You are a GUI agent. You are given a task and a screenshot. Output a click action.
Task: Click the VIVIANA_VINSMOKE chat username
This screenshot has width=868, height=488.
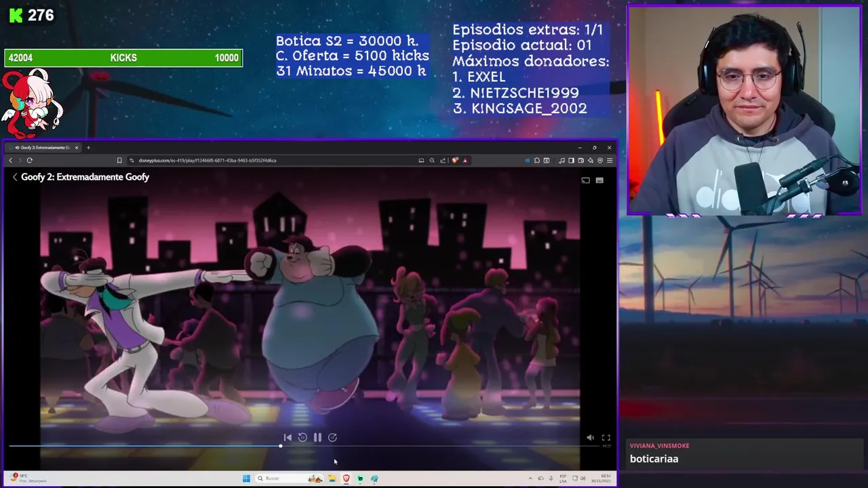click(659, 445)
